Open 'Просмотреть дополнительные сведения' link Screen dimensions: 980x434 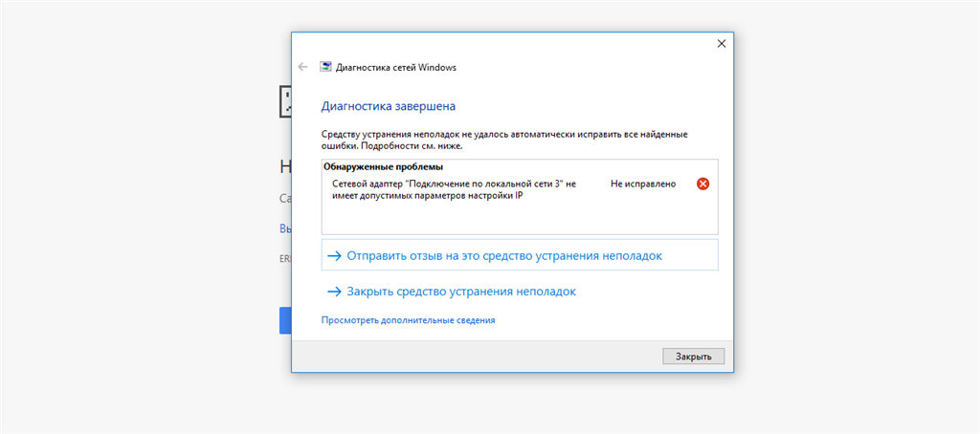coord(408,319)
